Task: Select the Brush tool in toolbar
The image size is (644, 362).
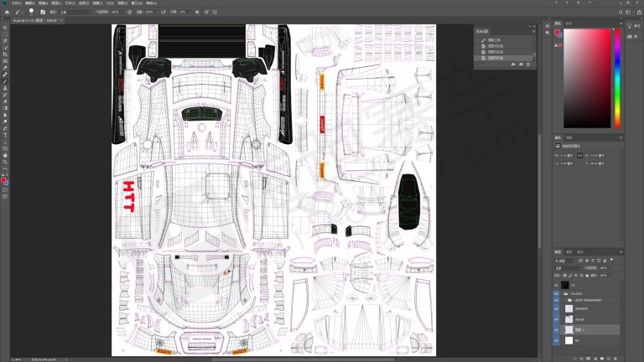Action: (x=5, y=81)
